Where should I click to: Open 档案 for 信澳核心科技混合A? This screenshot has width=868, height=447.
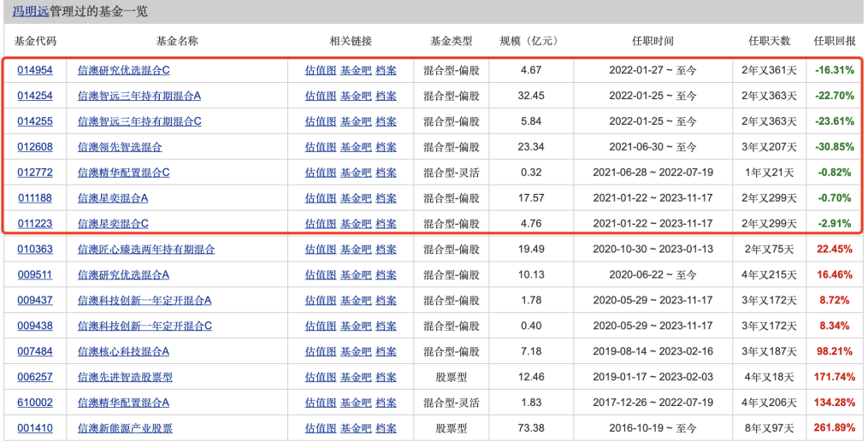(386, 350)
